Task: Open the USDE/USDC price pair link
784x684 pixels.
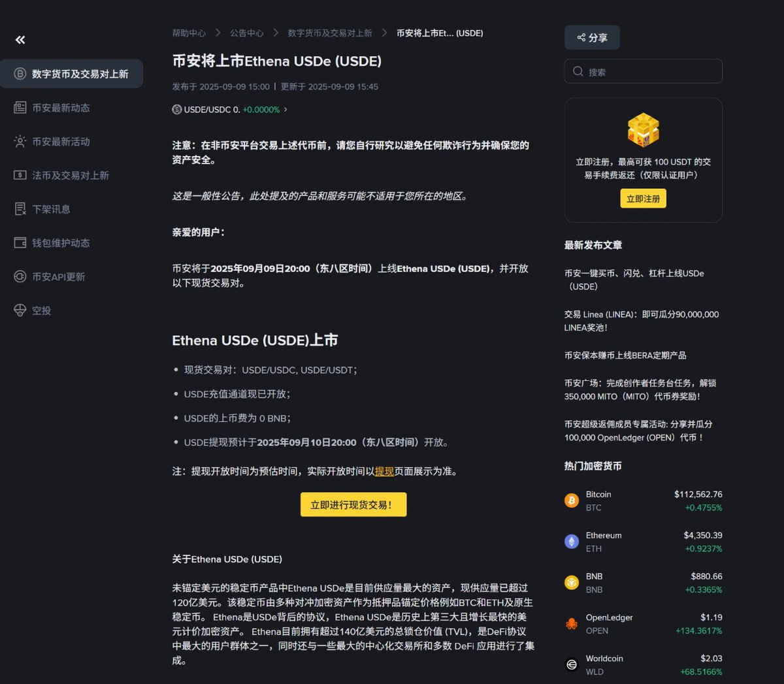Action: tap(229, 110)
